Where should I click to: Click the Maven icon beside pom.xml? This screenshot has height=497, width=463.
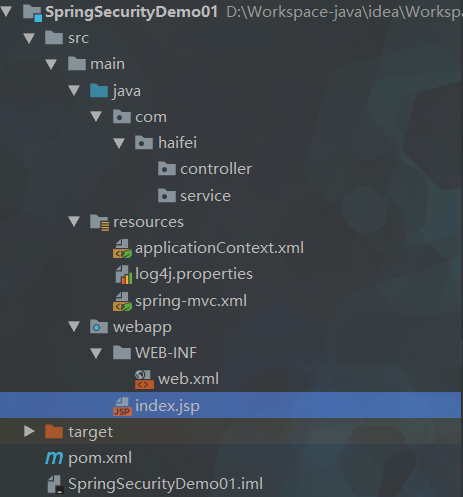click(x=54, y=458)
